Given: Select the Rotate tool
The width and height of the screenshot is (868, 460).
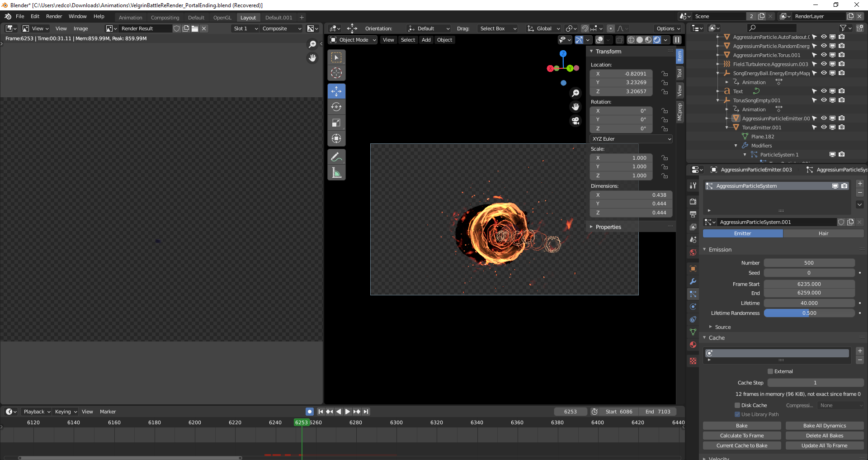Looking at the screenshot, I should (x=336, y=107).
